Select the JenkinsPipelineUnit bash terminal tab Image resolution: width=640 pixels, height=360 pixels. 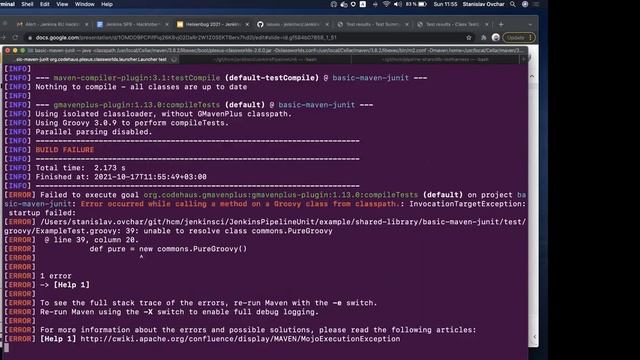tap(265, 60)
